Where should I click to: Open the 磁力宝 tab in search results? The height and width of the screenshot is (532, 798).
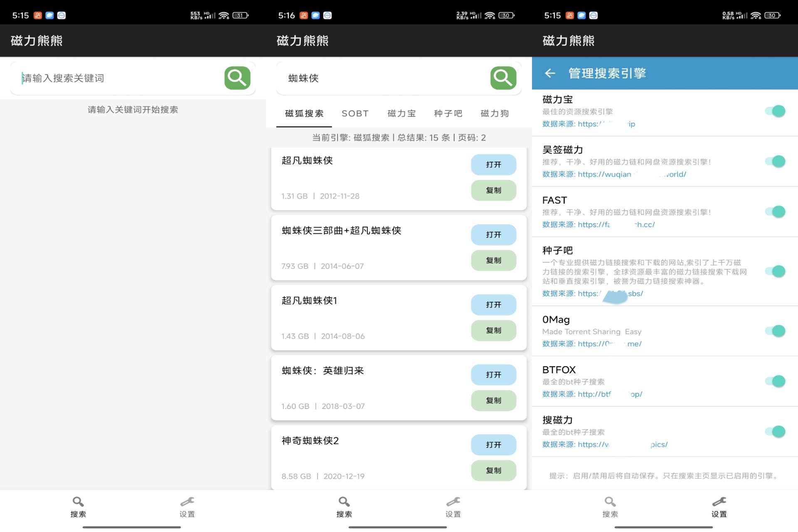click(401, 113)
